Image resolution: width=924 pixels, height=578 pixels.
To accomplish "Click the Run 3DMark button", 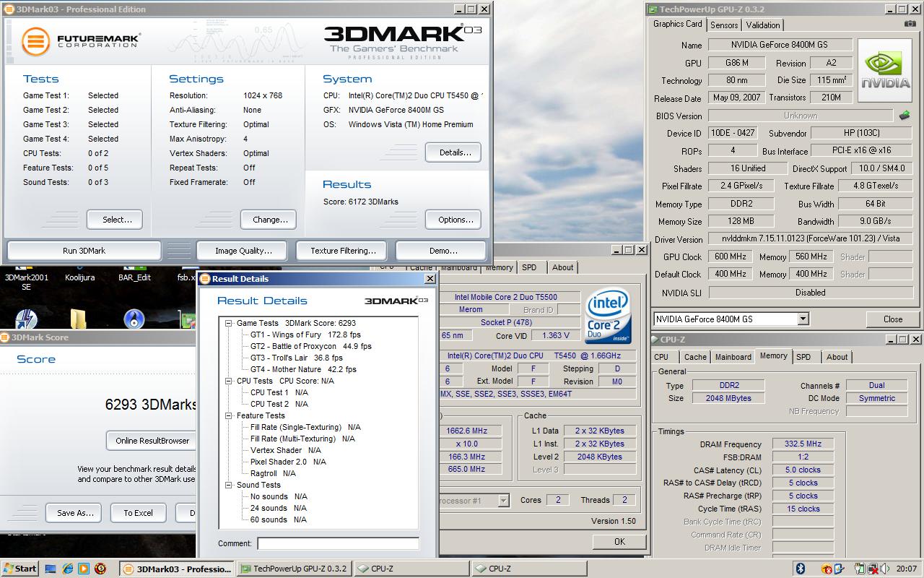I will (84, 251).
